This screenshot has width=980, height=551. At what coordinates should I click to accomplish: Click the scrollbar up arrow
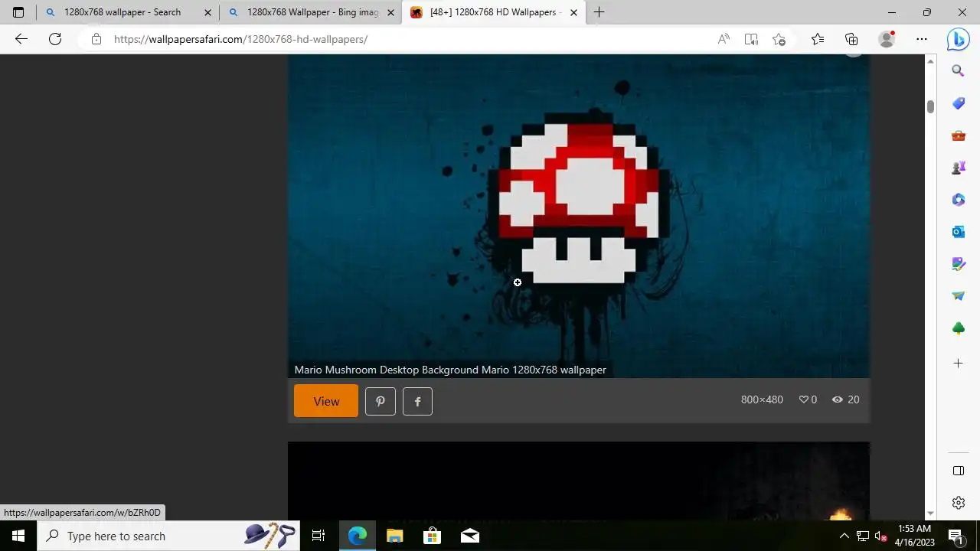[930, 60]
